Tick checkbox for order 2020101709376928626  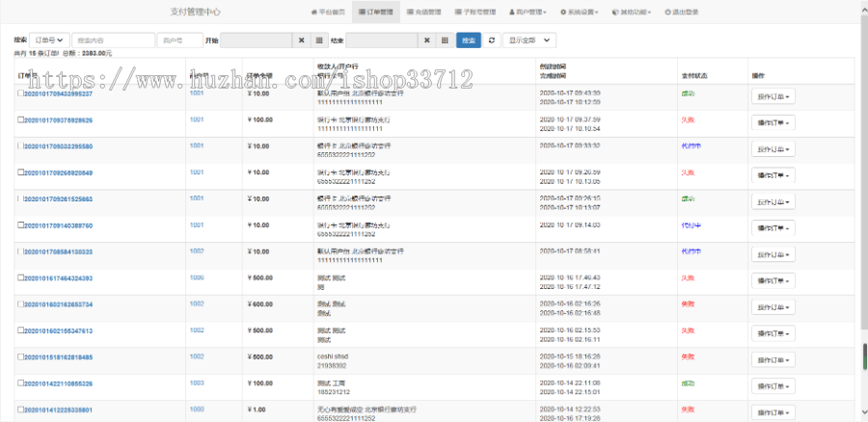[x=20, y=119]
